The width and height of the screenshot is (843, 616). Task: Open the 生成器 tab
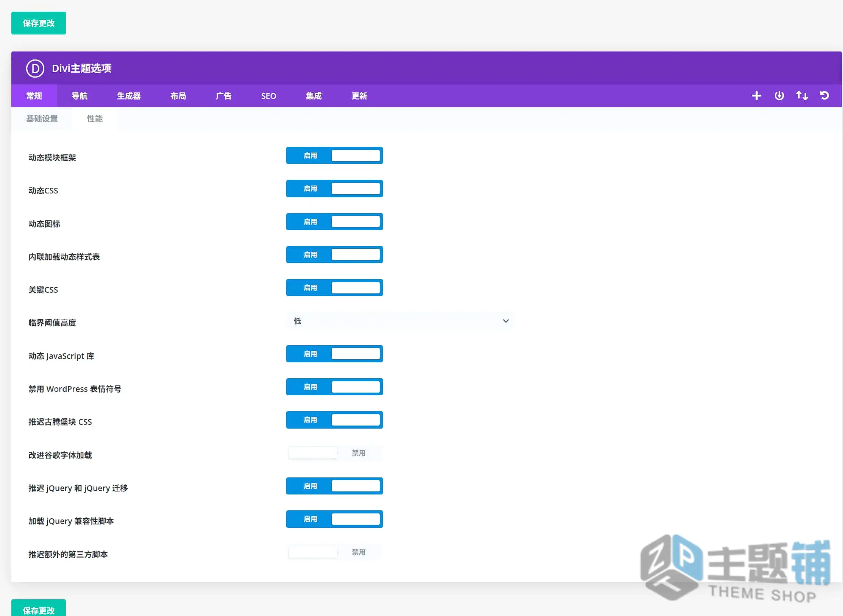[129, 96]
